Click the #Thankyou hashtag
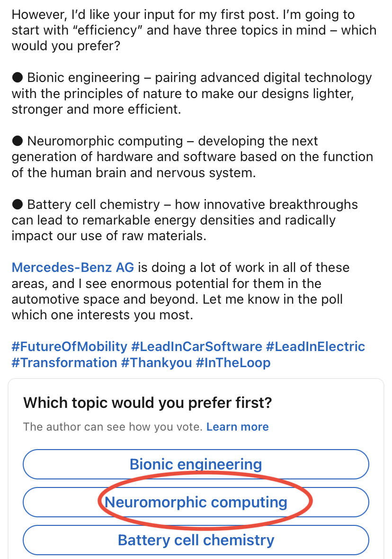 [156, 363]
